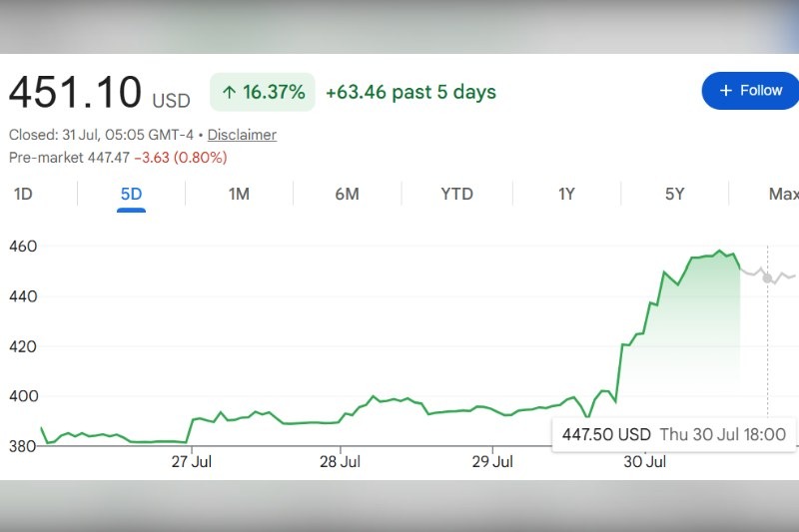Viewport: 799px width, 532px height.
Task: Click the 451.10 USD price heading
Action: (x=99, y=92)
